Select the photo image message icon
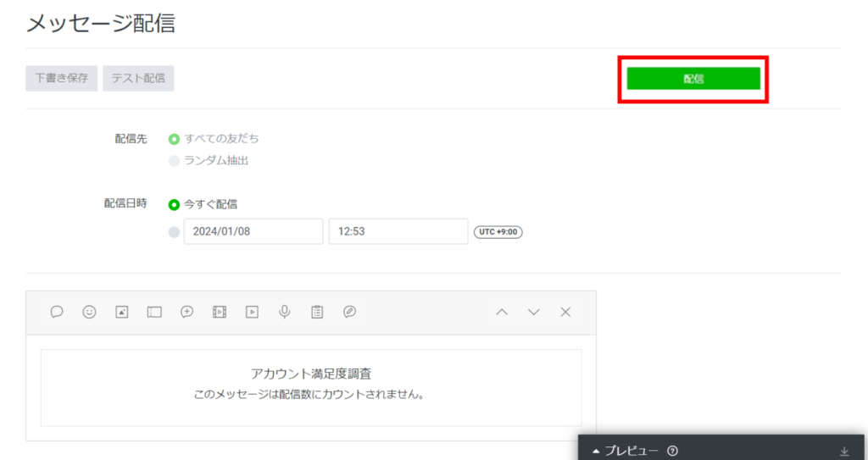 pyautogui.click(x=122, y=312)
